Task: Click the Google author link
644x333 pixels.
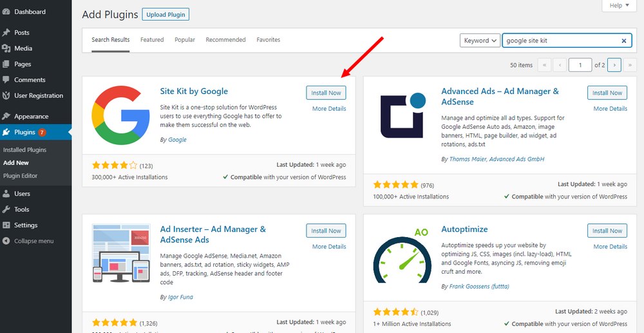Action: pos(178,140)
